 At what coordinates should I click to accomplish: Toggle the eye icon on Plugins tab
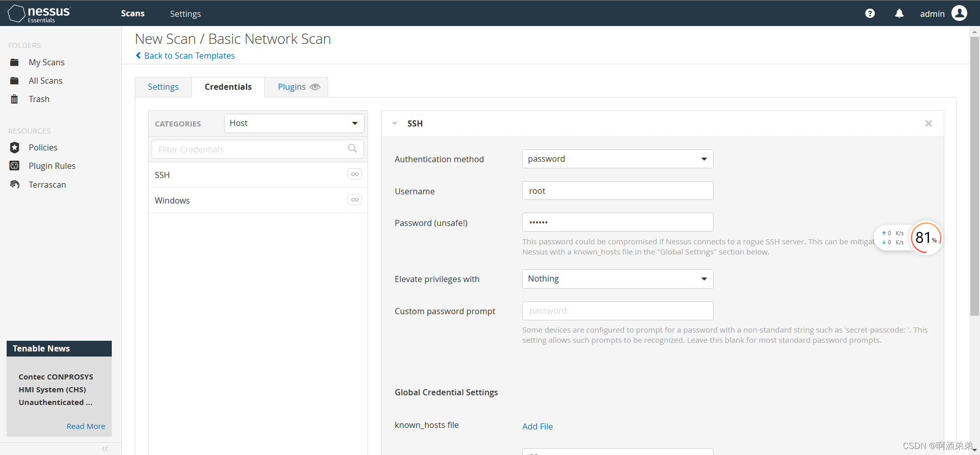pyautogui.click(x=315, y=87)
